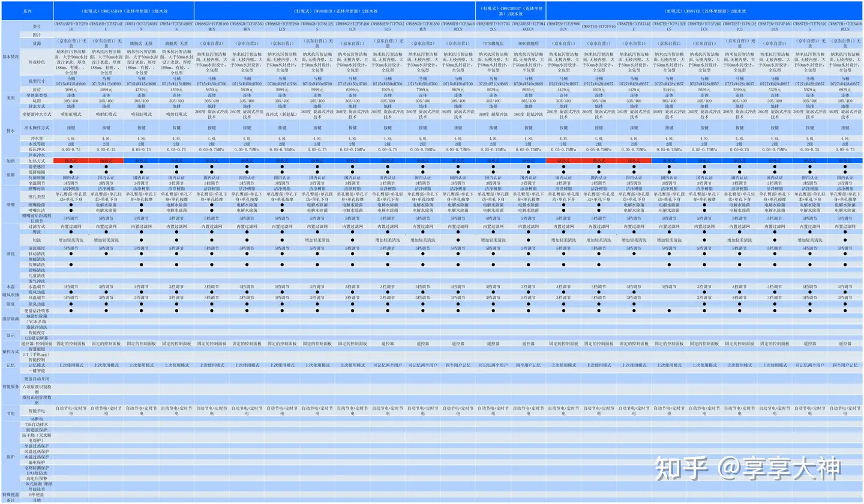
Task: Click the 暖风吹拂 category cell
Action: point(10,295)
